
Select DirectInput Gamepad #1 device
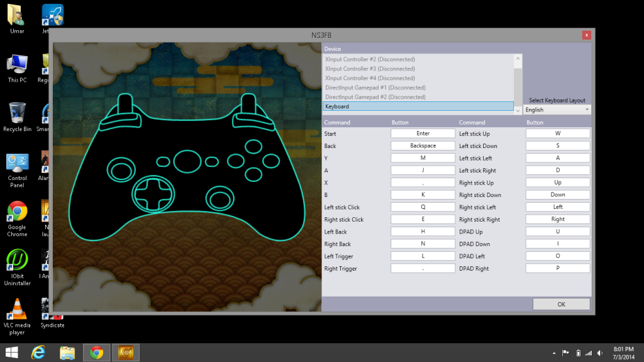[418, 88]
